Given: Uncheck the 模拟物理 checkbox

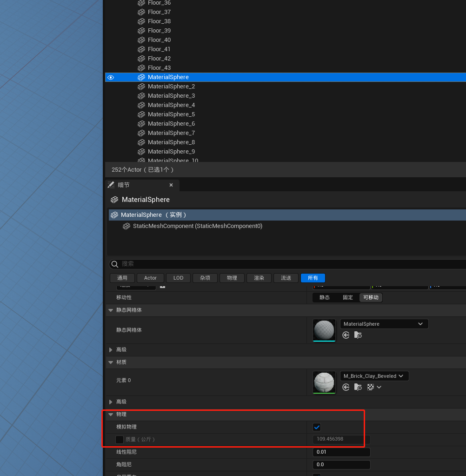Looking at the screenshot, I should click(x=317, y=427).
